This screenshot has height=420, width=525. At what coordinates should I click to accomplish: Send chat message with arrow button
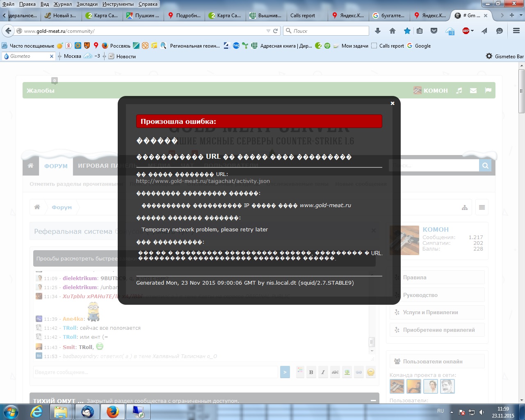tap(285, 372)
